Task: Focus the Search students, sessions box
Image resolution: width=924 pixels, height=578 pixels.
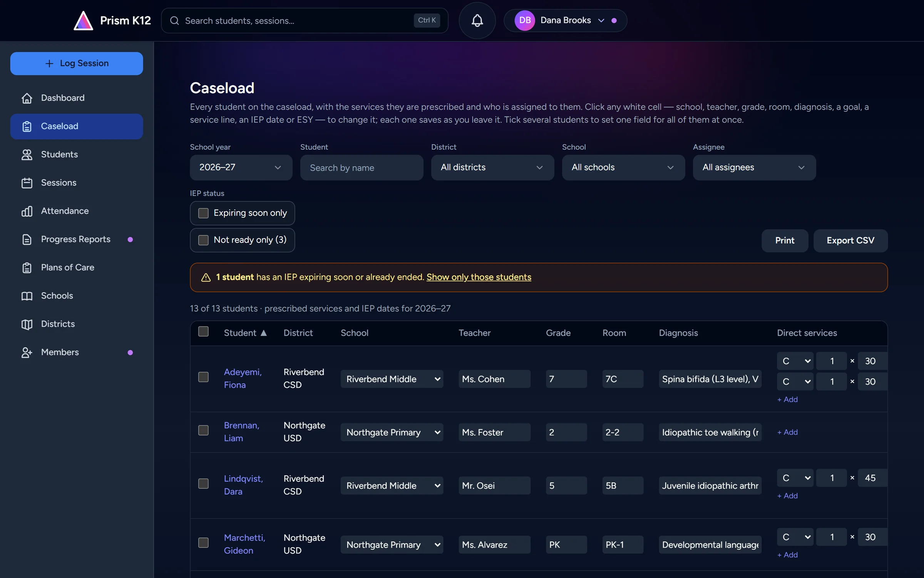Action: tap(305, 20)
